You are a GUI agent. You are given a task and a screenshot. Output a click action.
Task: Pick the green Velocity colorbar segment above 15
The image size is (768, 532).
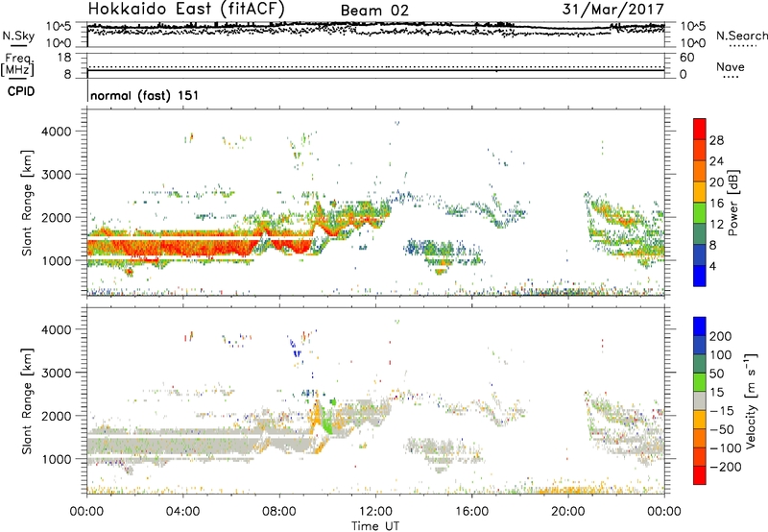700,382
